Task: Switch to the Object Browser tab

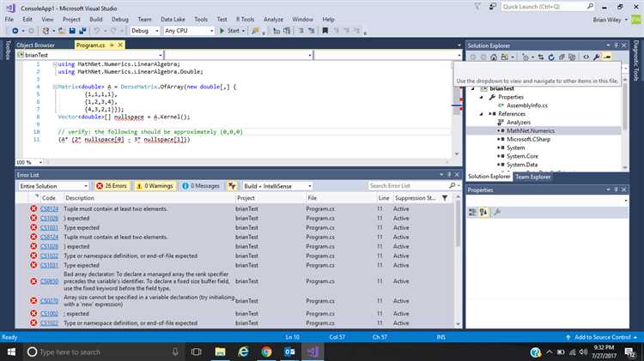Action: tap(35, 45)
